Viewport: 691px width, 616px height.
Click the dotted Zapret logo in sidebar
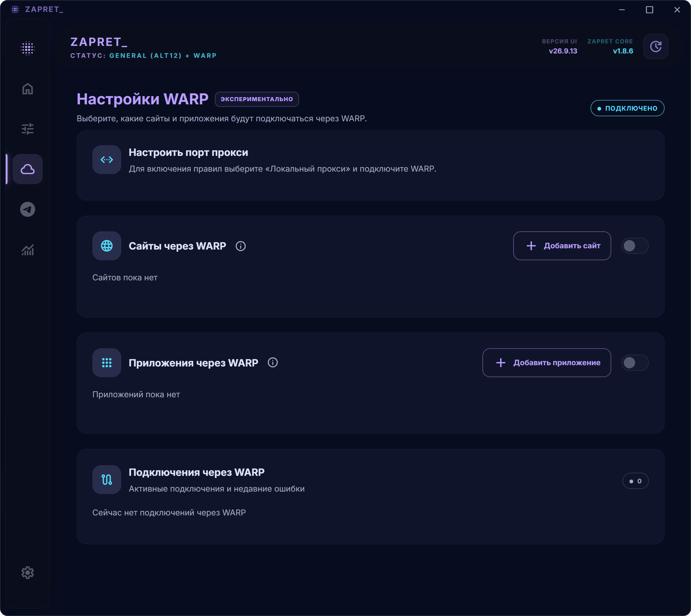27,48
